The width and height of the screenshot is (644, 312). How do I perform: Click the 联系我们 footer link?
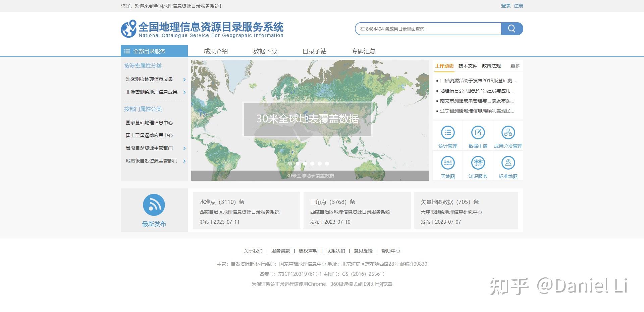(x=336, y=251)
